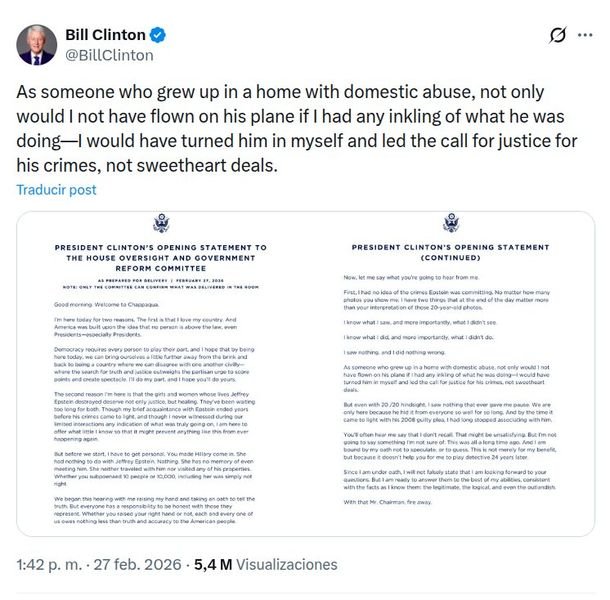
Task: Click the "Traducir post" link
Action: click(57, 189)
